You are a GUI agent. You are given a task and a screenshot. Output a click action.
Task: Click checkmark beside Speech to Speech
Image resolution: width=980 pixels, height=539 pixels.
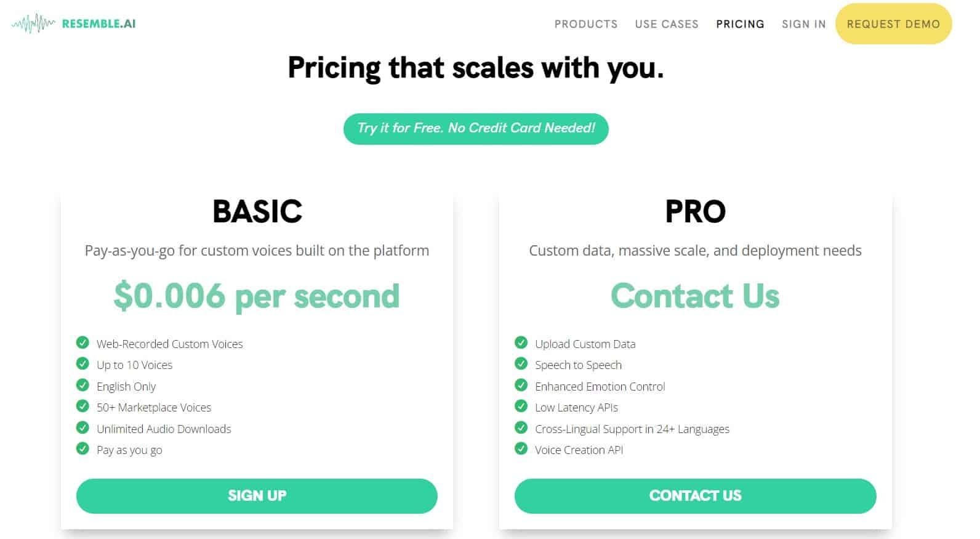coord(521,363)
